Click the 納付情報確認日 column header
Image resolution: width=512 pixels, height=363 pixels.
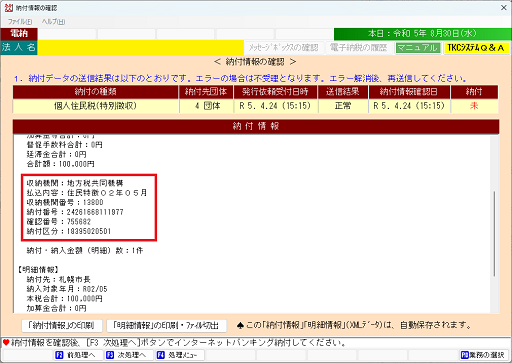click(409, 92)
